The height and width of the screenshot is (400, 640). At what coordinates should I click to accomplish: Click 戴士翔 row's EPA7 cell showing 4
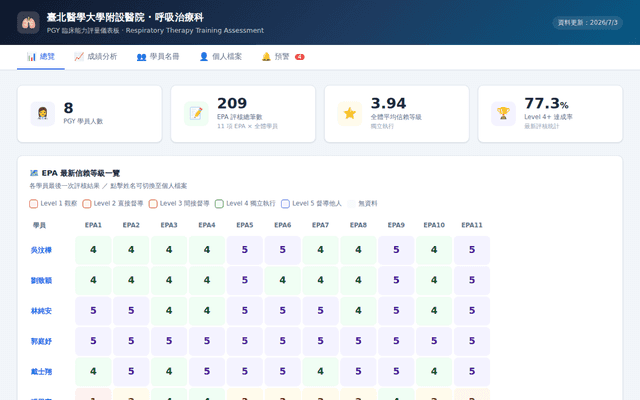(x=320, y=371)
